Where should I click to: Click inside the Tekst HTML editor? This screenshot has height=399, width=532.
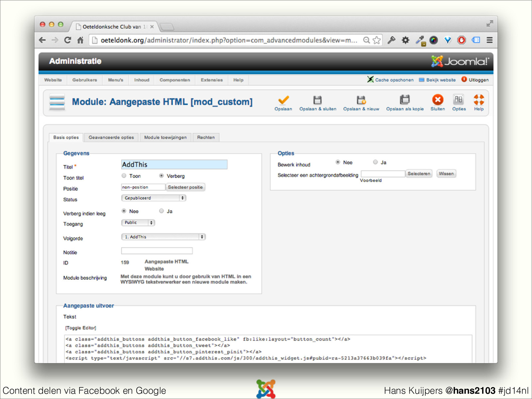pyautogui.click(x=268, y=348)
